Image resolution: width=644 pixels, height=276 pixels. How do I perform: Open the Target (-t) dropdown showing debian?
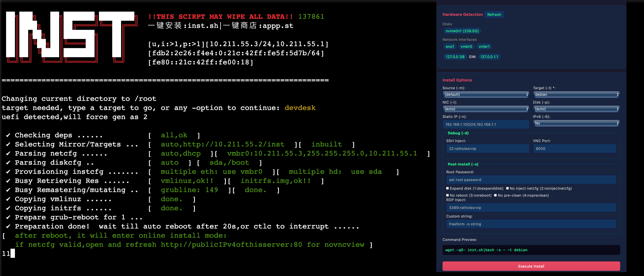(576, 95)
